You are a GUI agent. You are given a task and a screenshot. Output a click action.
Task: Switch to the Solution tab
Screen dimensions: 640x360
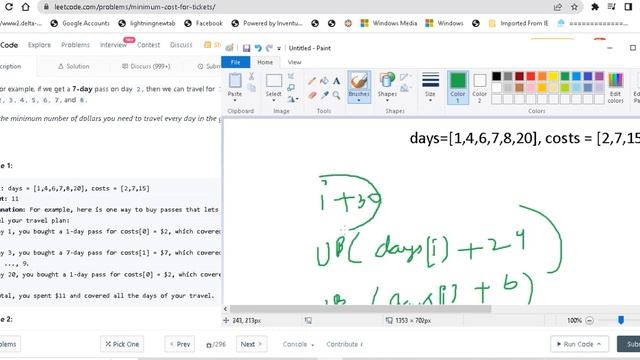73,66
